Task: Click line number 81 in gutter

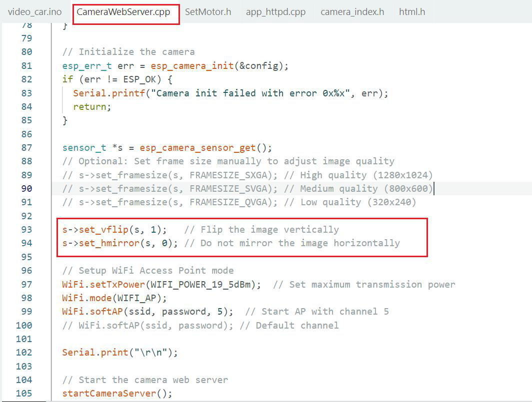Action: [26, 65]
